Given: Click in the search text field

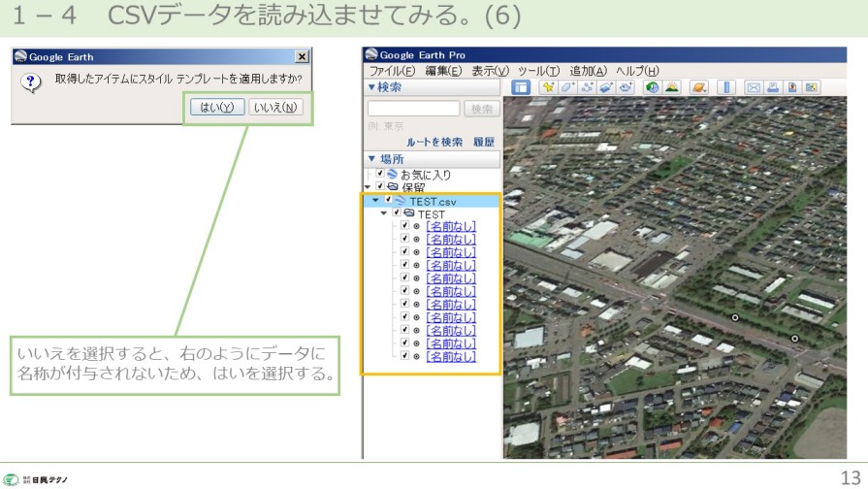Looking at the screenshot, I should click(x=413, y=109).
